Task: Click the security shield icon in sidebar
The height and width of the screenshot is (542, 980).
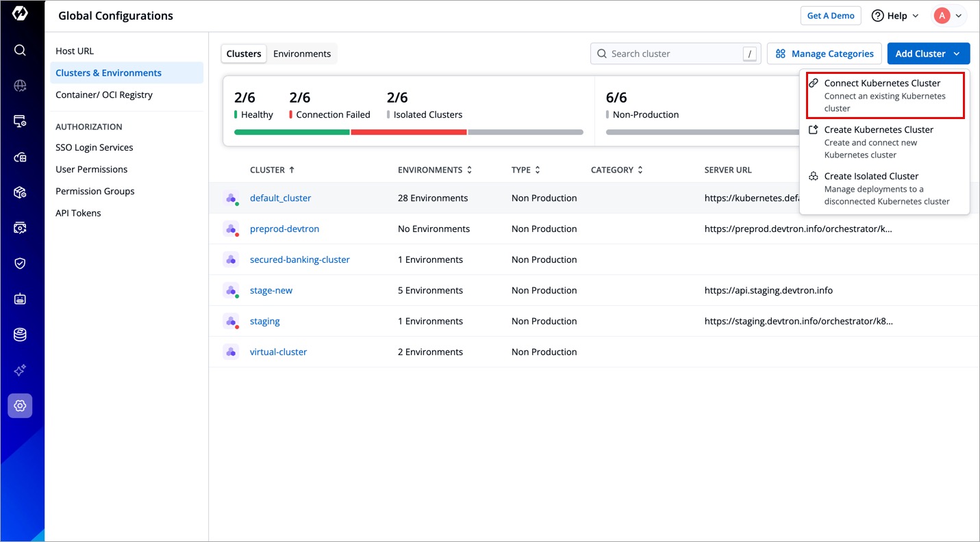Action: click(x=20, y=263)
